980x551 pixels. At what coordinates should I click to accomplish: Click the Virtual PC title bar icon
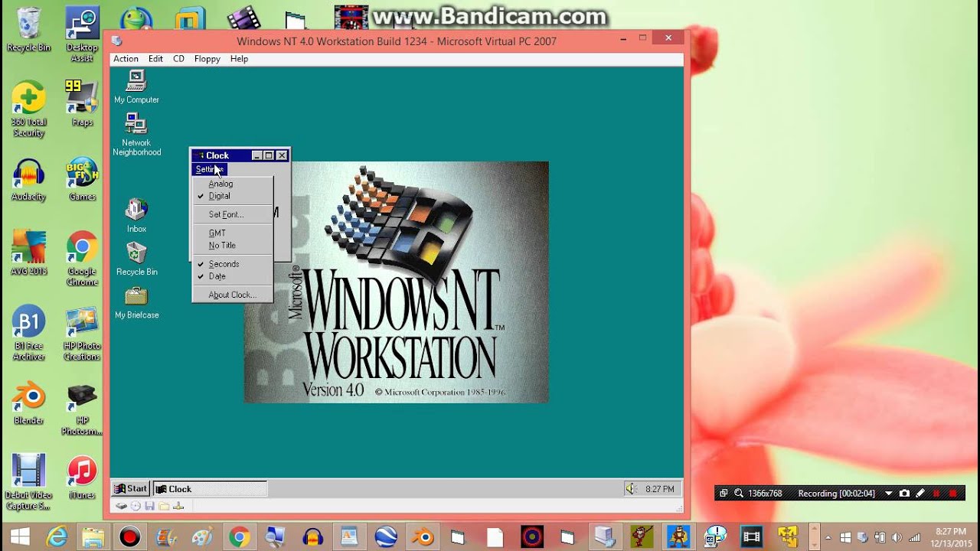pyautogui.click(x=117, y=41)
